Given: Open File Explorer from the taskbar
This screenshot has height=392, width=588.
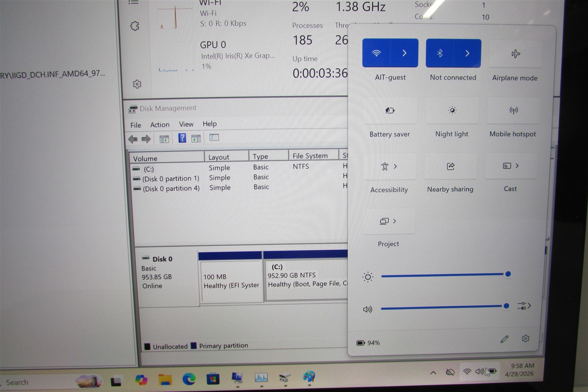Looking at the screenshot, I should pyautogui.click(x=165, y=379).
